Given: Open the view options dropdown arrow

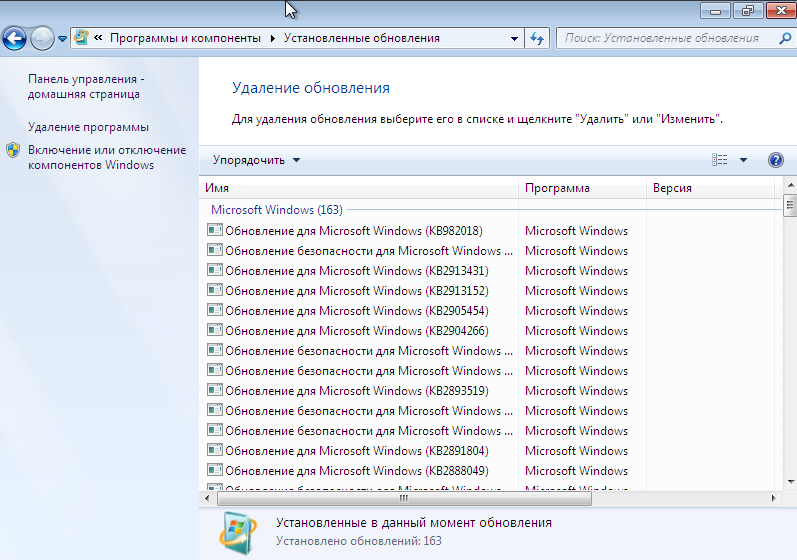Looking at the screenshot, I should pyautogui.click(x=743, y=160).
